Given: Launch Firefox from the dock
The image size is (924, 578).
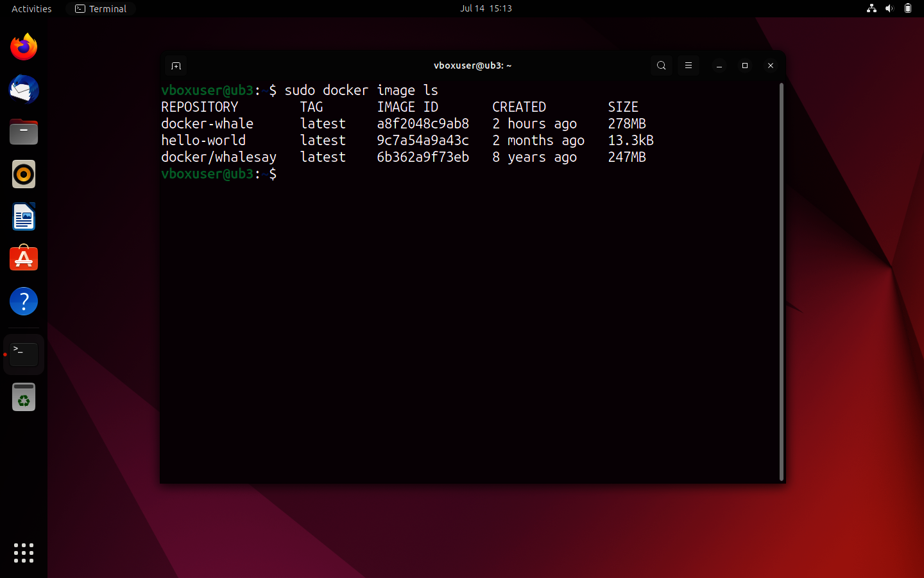Looking at the screenshot, I should pyautogui.click(x=23, y=46).
